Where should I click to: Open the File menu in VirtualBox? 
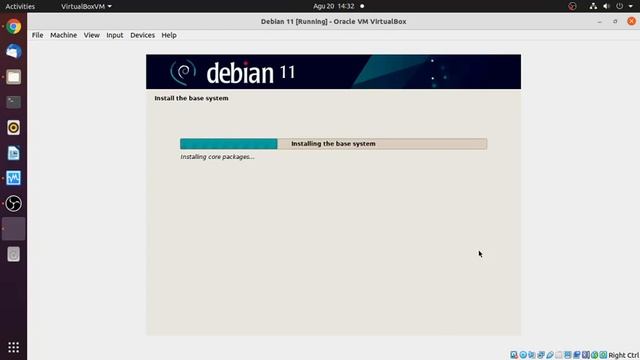tap(37, 35)
